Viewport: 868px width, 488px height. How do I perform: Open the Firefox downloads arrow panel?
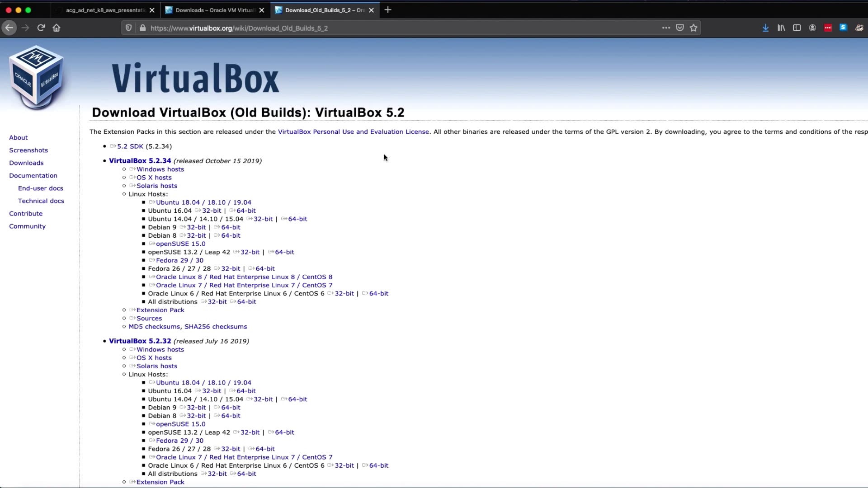[x=765, y=28]
